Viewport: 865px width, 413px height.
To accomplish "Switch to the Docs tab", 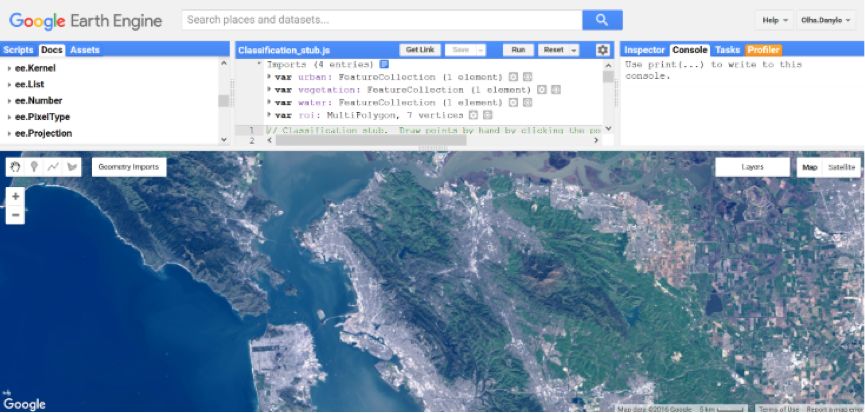I will (52, 50).
